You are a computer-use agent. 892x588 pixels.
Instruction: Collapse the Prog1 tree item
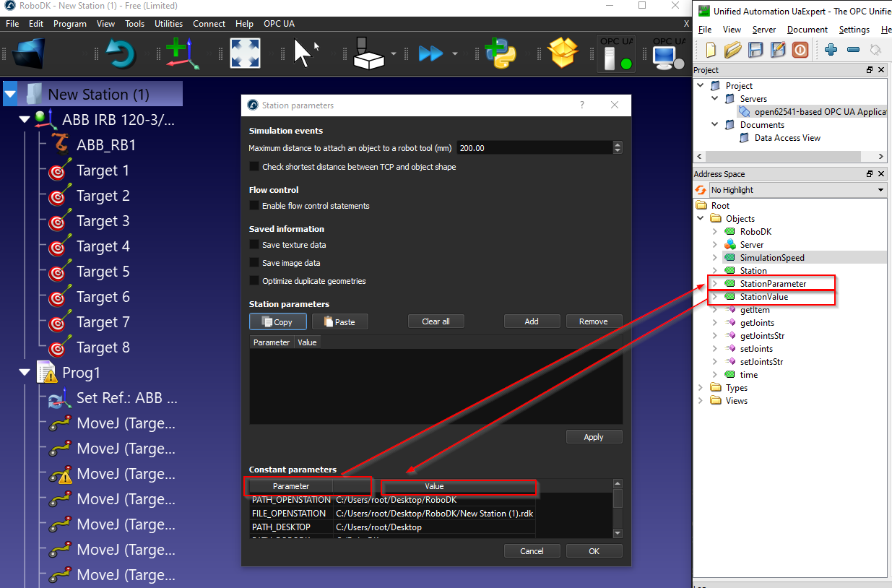coord(25,373)
